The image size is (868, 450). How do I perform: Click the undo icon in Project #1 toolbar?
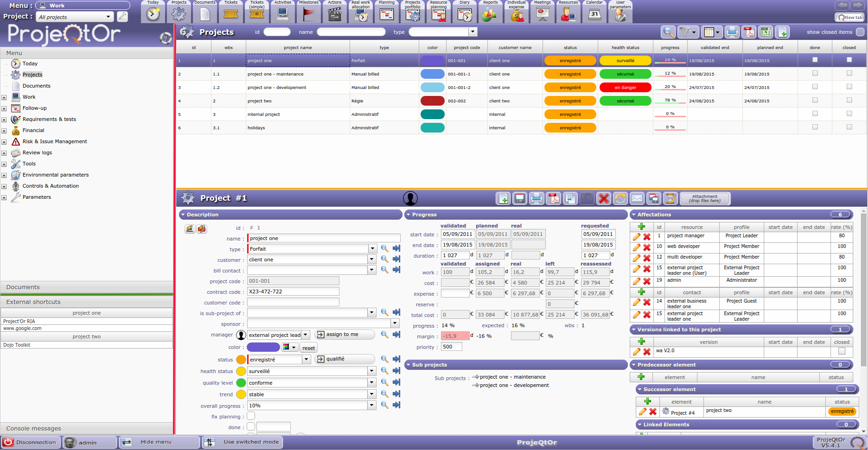pyautogui.click(x=587, y=198)
